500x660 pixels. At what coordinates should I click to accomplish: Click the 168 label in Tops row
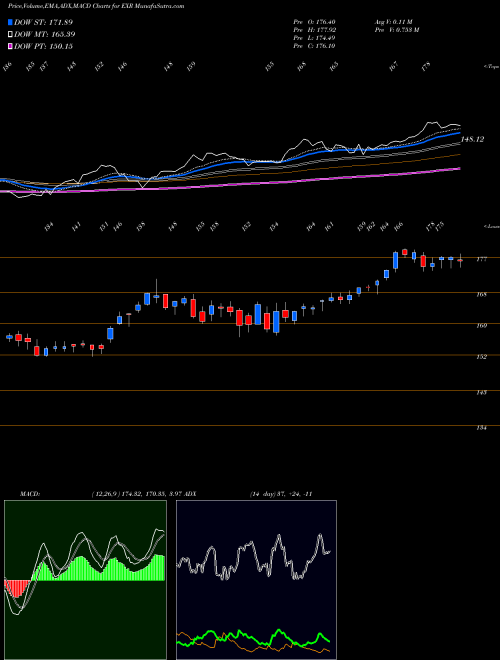coord(301,67)
